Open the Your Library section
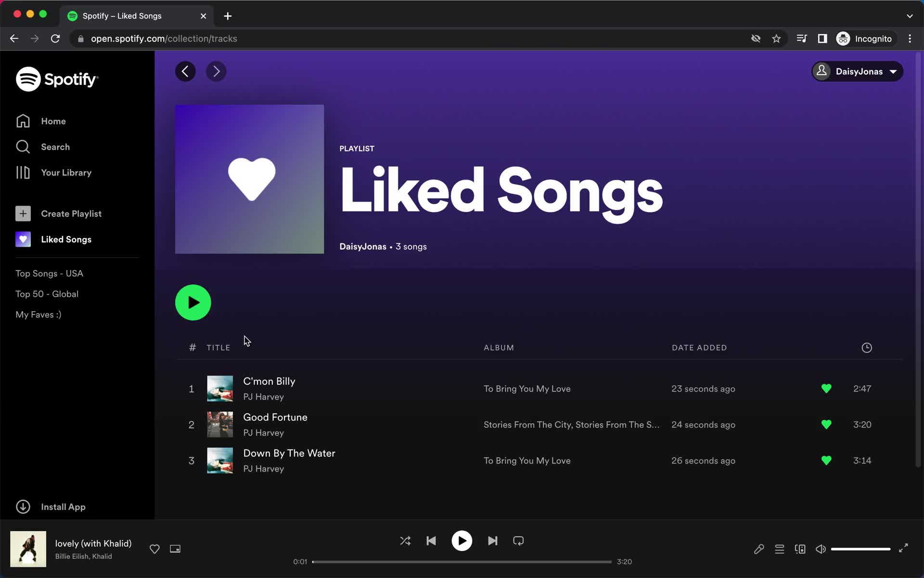This screenshot has width=924, height=578. [66, 172]
